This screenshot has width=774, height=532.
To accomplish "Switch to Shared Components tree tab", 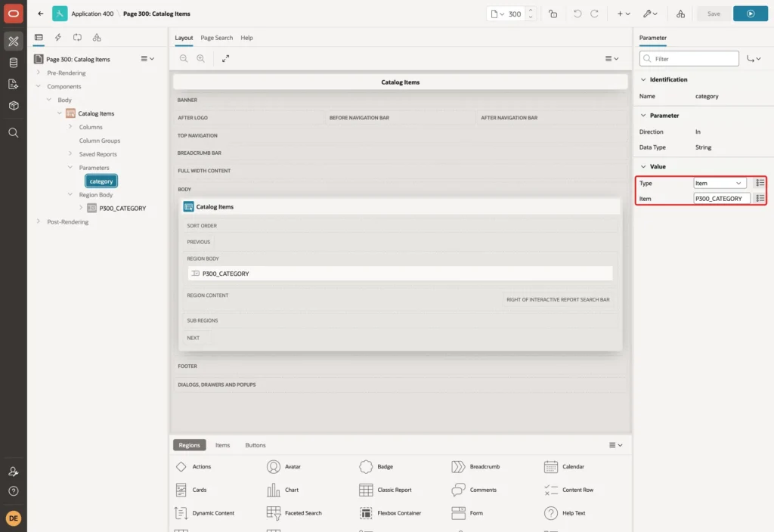I will click(x=97, y=38).
